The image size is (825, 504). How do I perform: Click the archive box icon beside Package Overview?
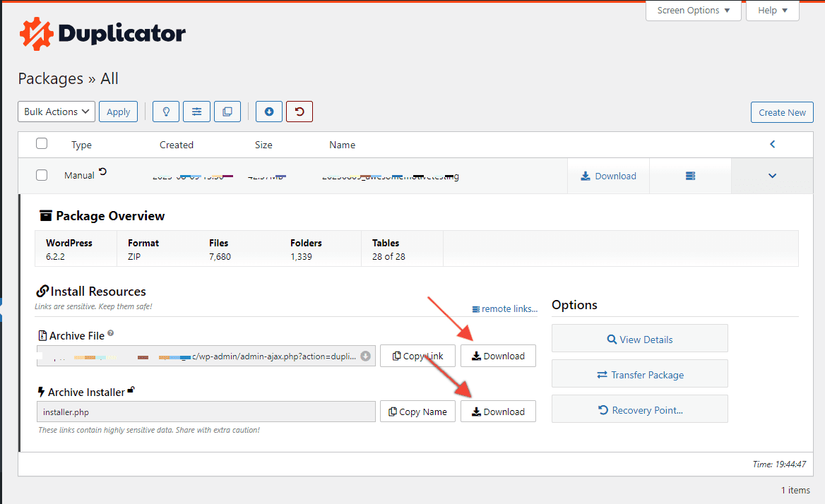tap(46, 215)
